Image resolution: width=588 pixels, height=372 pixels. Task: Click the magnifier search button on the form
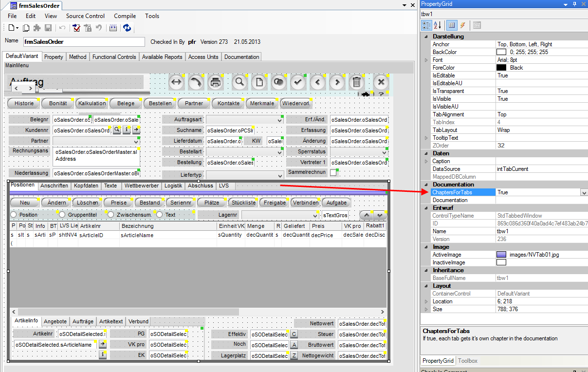coord(239,82)
